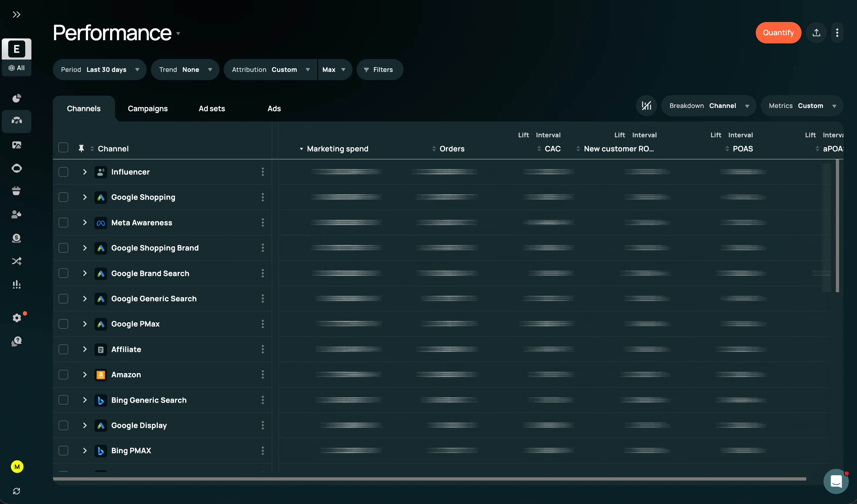
Task: Open settings gear in sidebar
Action: tap(17, 318)
